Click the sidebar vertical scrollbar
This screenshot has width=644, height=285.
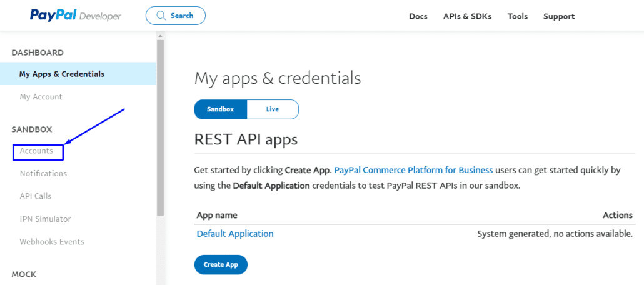click(x=160, y=127)
